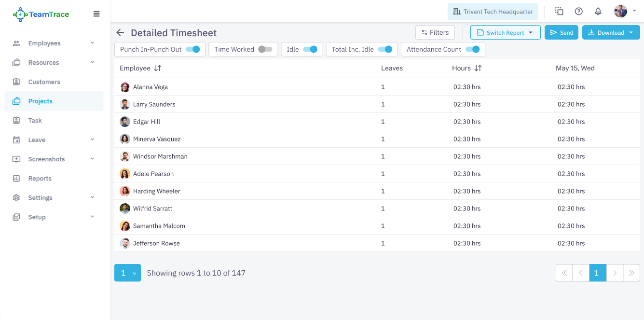Click the copy layout icon in header
The width and height of the screenshot is (644, 320).
coord(559,12)
